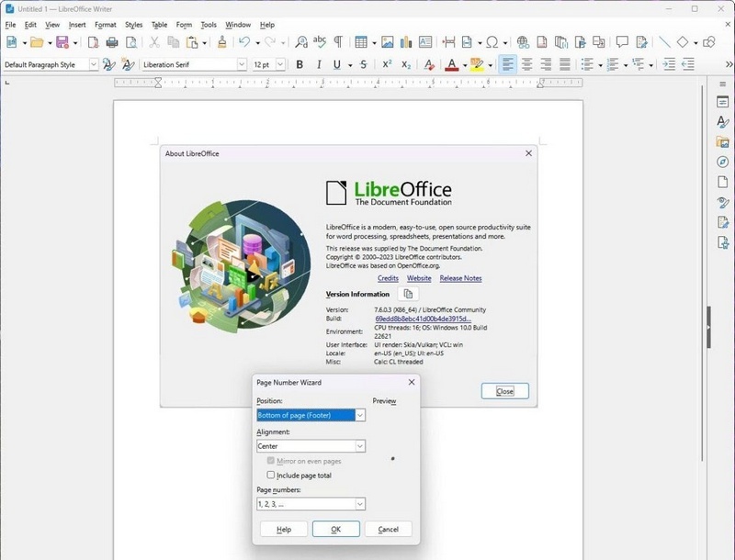Click the Insert Table icon
The height and width of the screenshot is (560, 735).
361,42
